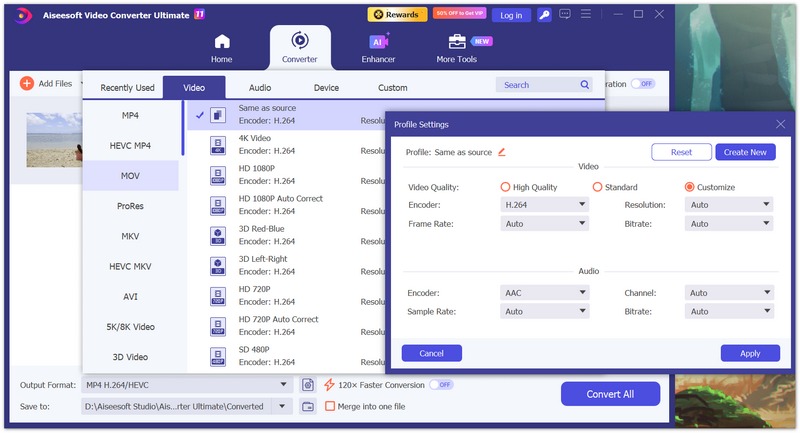Click the Convert All button
The width and height of the screenshot is (800, 433).
pos(610,394)
